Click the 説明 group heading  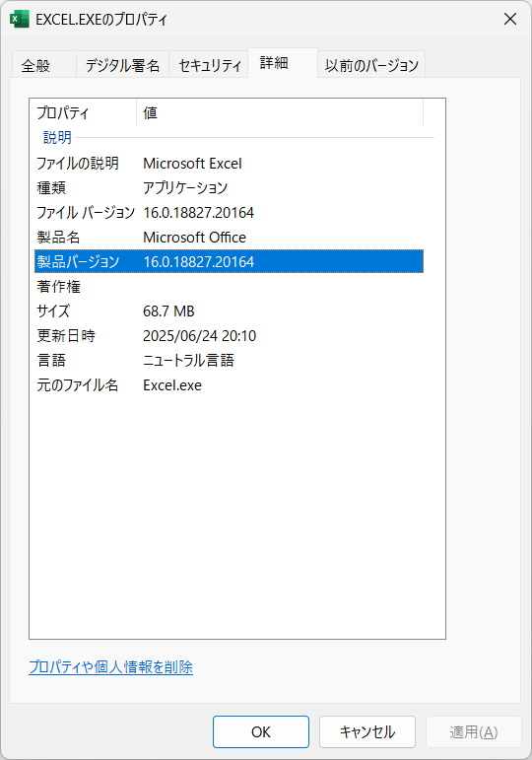coord(57,137)
